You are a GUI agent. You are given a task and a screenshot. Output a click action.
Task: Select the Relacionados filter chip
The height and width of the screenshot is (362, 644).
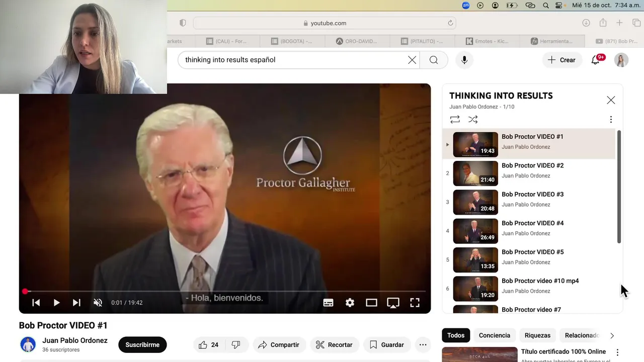[581, 335]
